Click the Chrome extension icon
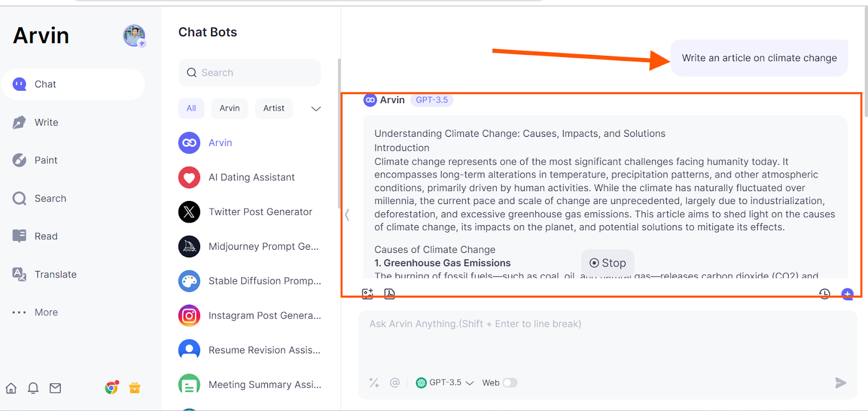 [x=112, y=387]
